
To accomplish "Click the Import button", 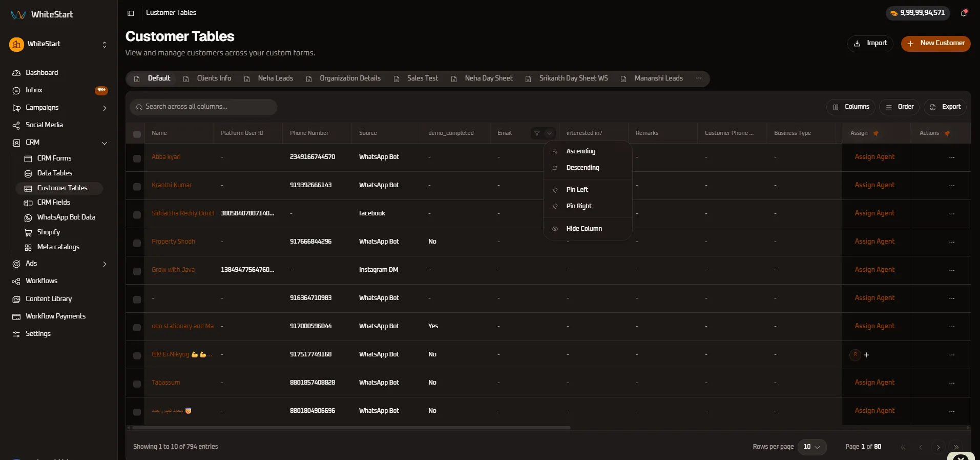I will [x=870, y=44].
